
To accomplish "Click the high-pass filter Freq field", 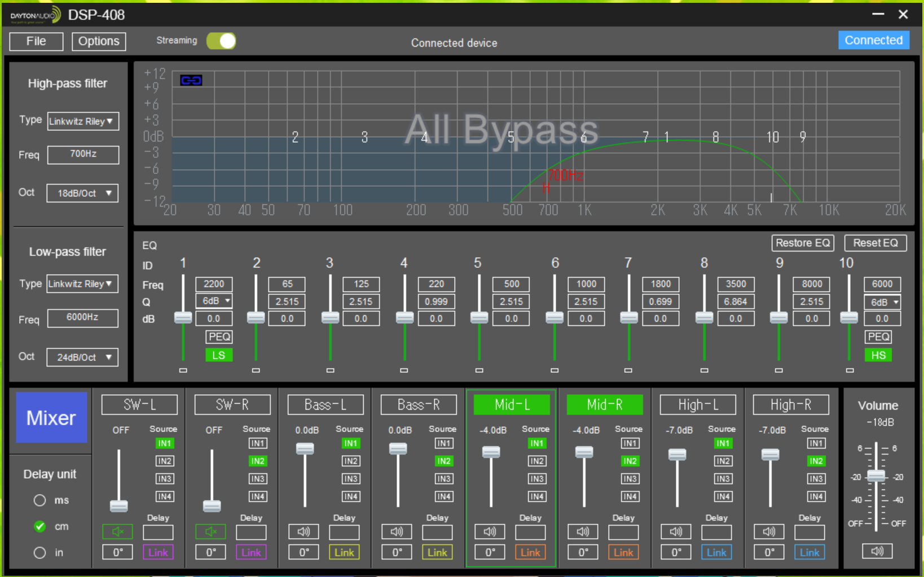I will pos(83,154).
